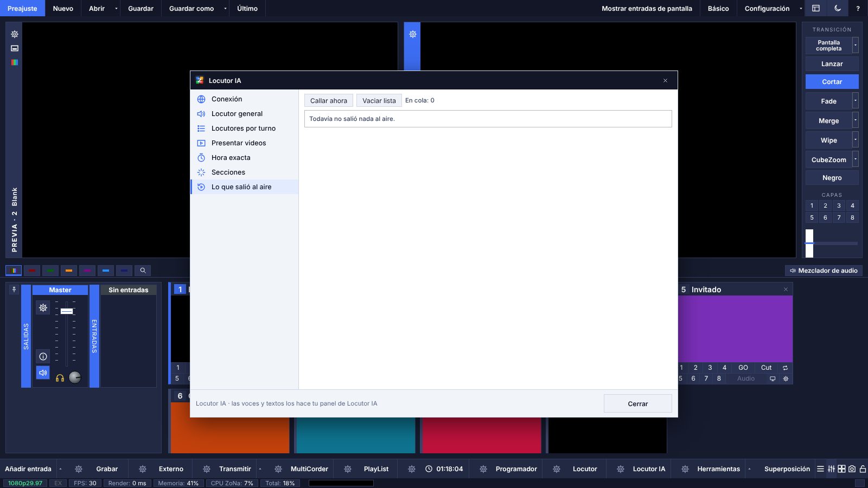The width and height of the screenshot is (868, 488).
Task: Toggle the Mezclador de audio panel
Action: point(824,271)
